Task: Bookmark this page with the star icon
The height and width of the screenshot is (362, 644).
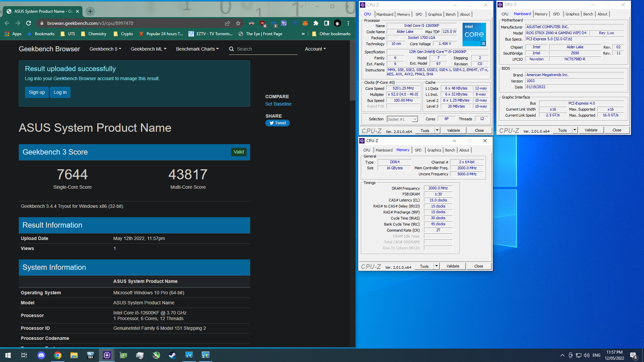Action: click(x=238, y=23)
